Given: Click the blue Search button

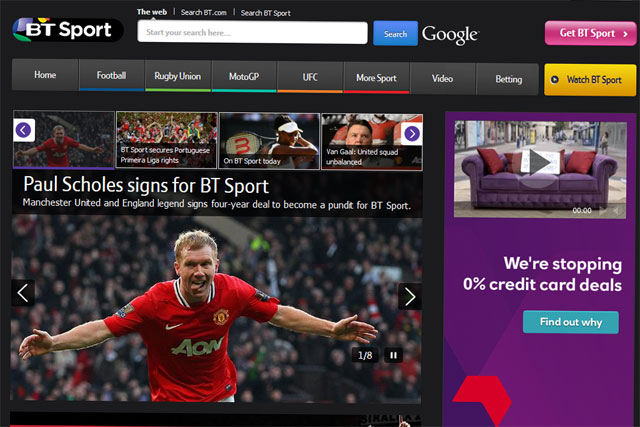Looking at the screenshot, I should point(396,34).
